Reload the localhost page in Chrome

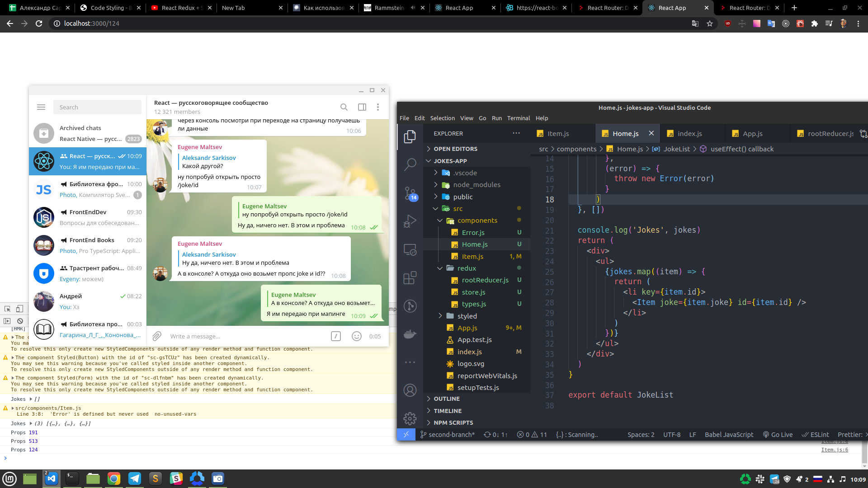(x=39, y=23)
